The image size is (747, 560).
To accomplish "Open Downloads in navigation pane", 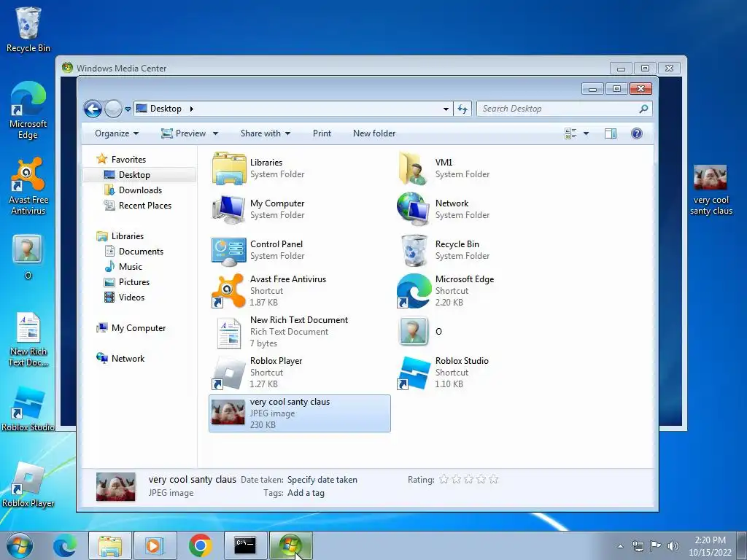I will click(133, 190).
